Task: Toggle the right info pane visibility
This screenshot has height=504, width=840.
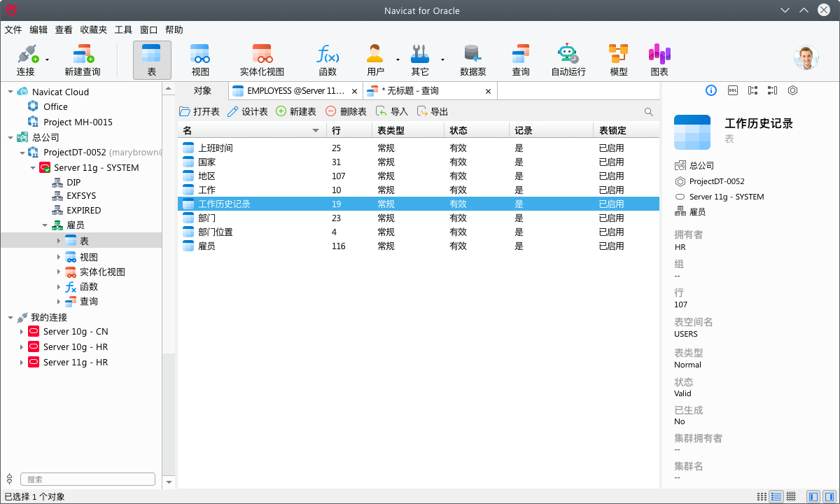Action: pyautogui.click(x=829, y=496)
